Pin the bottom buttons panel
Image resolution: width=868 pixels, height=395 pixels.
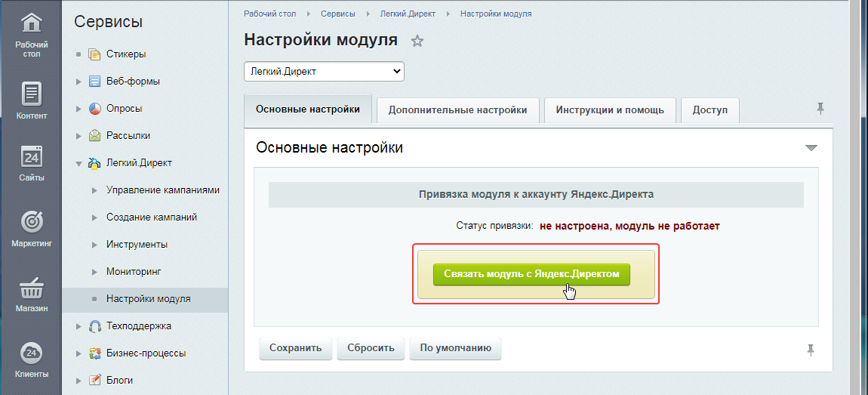tap(811, 350)
